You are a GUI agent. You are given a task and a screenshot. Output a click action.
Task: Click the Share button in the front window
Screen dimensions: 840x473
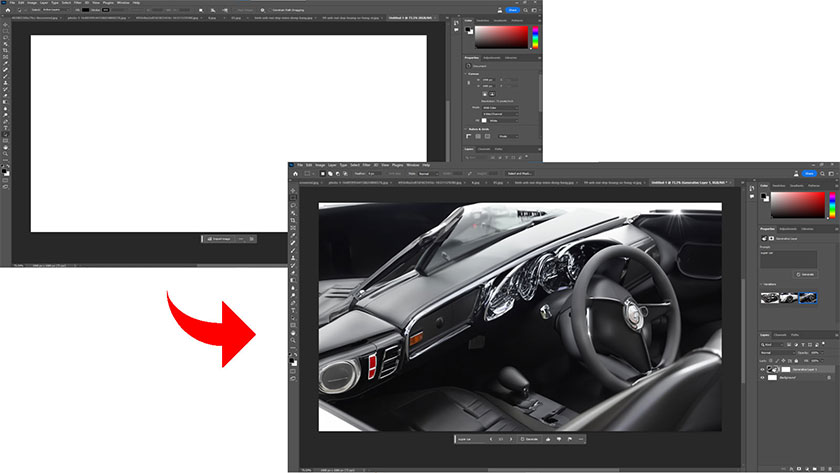pos(809,174)
